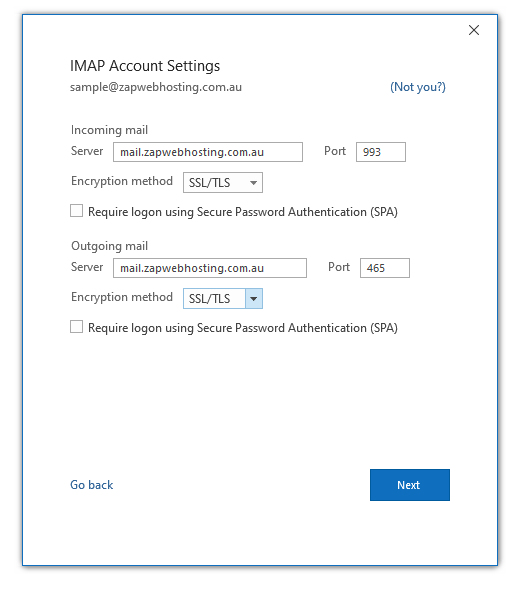The image size is (520, 589).
Task: Click the sample@zapwebhosting.com.au address text
Action: (x=156, y=87)
